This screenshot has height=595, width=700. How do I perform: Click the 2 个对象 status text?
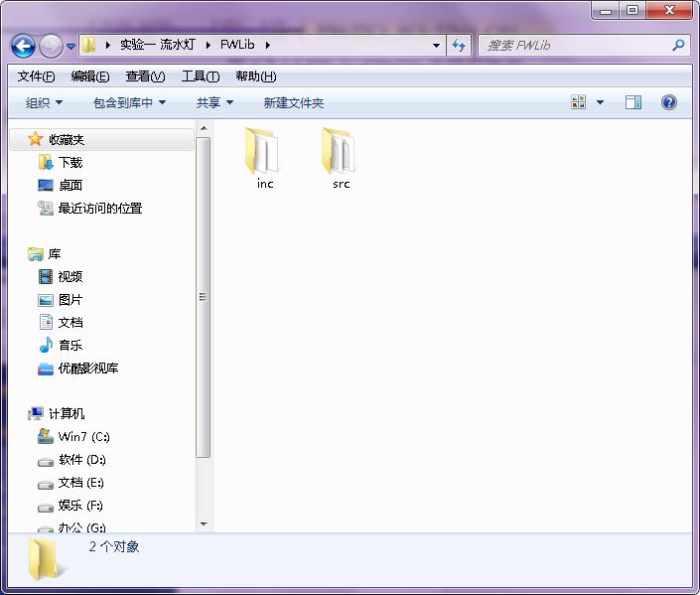(x=114, y=546)
